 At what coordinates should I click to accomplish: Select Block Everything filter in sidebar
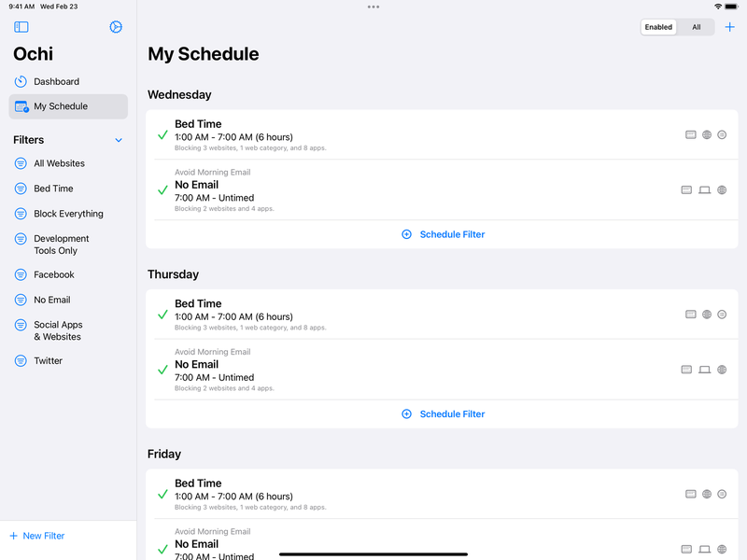68,214
